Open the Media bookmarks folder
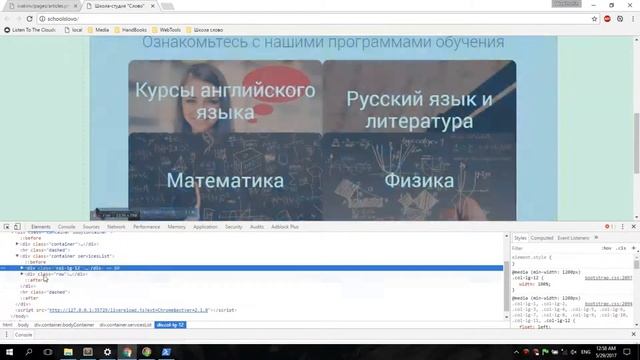 click(x=98, y=30)
